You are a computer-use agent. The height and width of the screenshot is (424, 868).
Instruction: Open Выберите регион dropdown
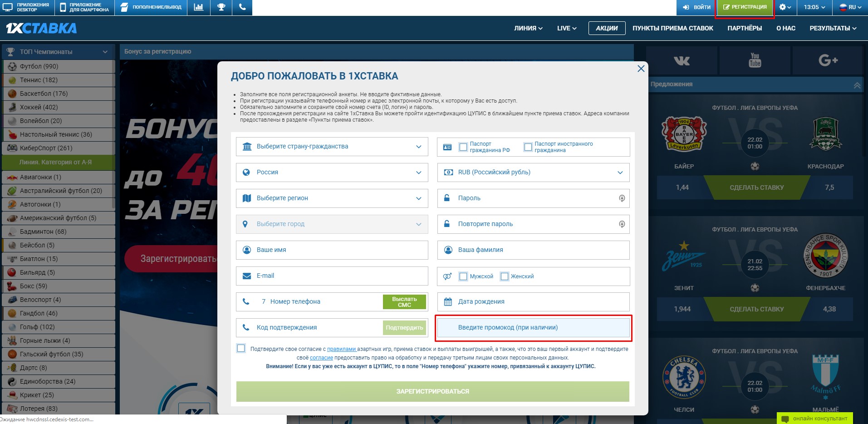(x=332, y=198)
